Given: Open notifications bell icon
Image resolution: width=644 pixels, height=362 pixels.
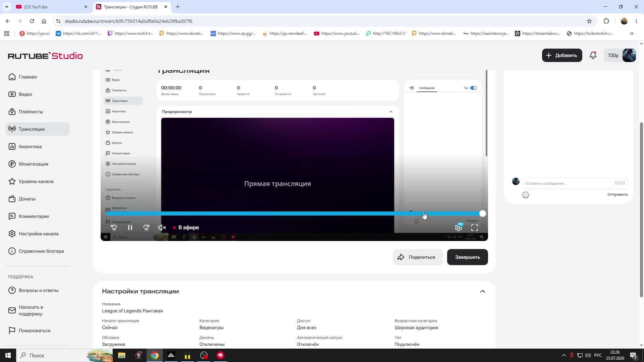Looking at the screenshot, I should point(593,55).
